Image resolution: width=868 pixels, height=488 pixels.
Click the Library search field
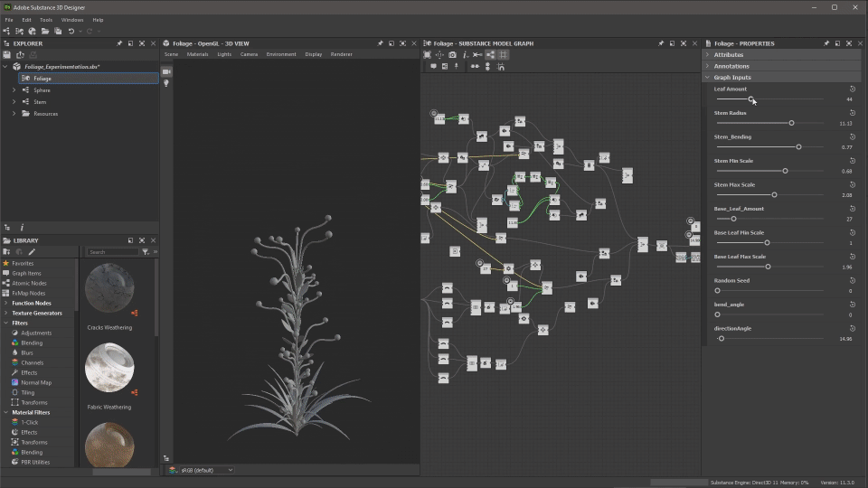[x=112, y=252]
